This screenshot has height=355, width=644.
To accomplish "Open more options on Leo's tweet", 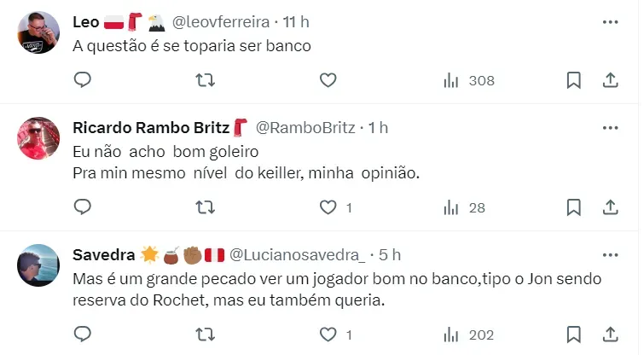I will [x=610, y=20].
